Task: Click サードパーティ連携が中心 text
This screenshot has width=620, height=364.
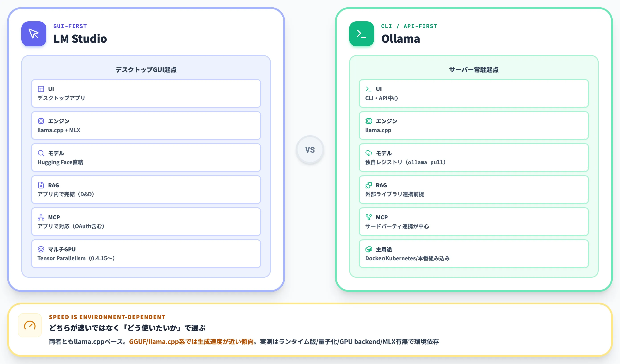Action: (397, 226)
